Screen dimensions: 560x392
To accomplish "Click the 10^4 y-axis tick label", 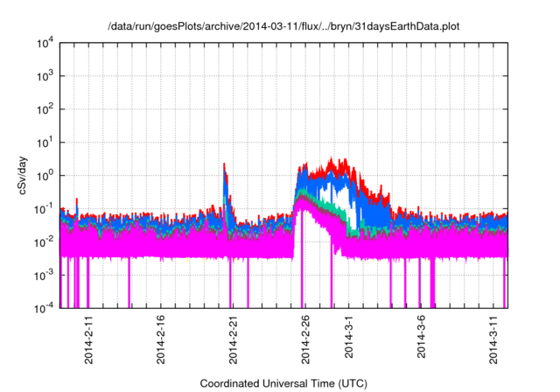I will click(x=44, y=43).
